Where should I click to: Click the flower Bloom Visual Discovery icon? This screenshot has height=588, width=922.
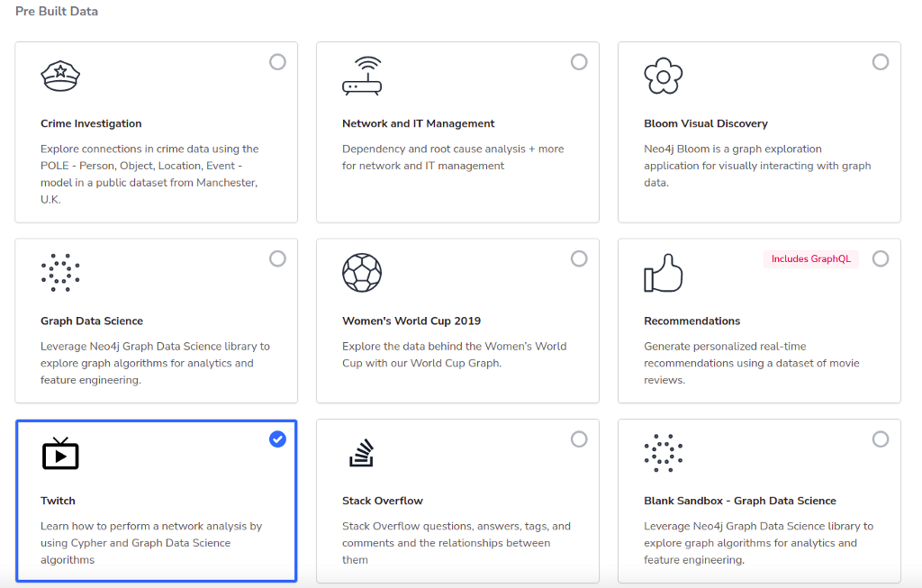[x=664, y=76]
